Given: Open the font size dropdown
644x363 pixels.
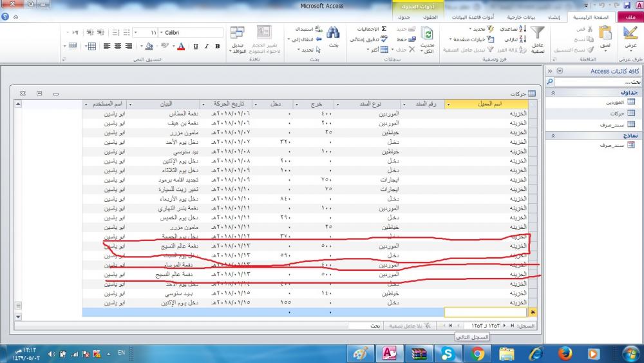Looking at the screenshot, I should point(135,32).
